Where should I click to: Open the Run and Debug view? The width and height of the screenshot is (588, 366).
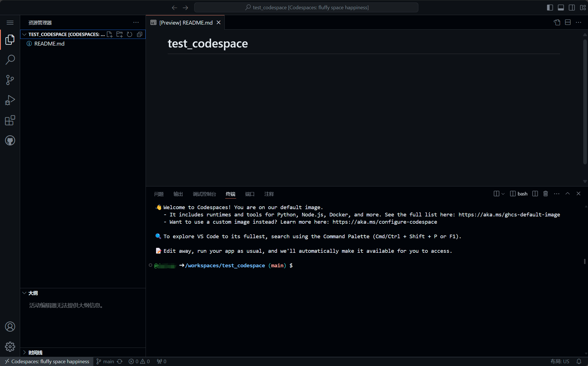click(10, 100)
